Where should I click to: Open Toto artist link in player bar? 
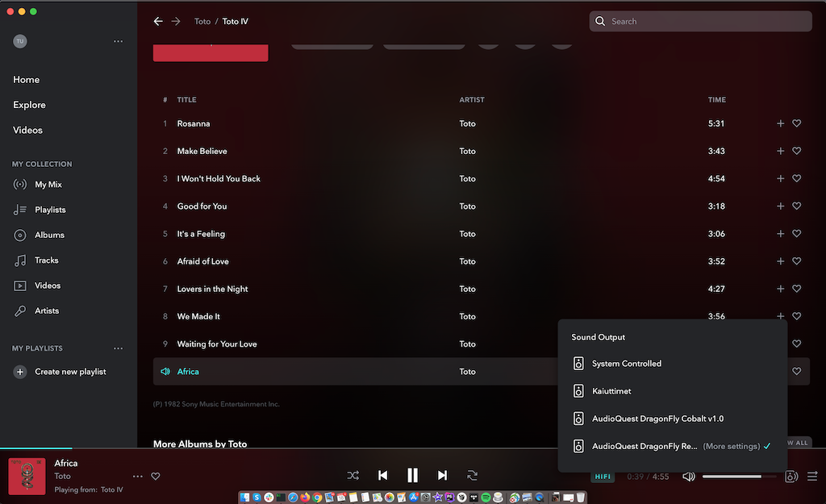pos(62,476)
